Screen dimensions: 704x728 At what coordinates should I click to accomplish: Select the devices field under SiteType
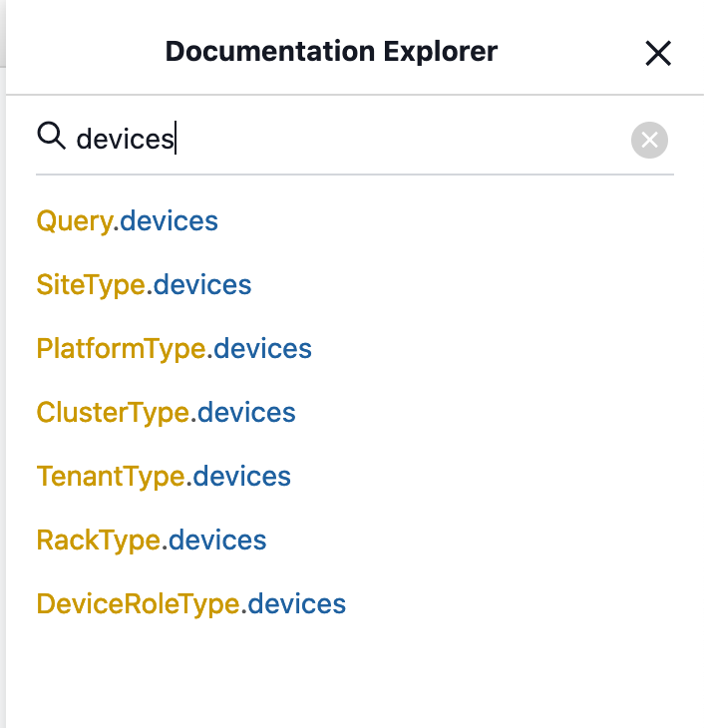(x=202, y=285)
